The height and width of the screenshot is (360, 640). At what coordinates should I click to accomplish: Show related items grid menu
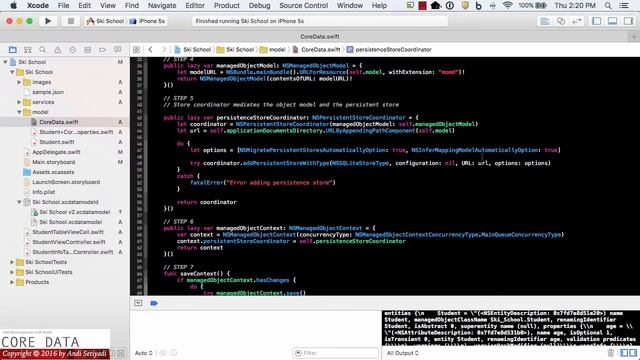(x=136, y=49)
